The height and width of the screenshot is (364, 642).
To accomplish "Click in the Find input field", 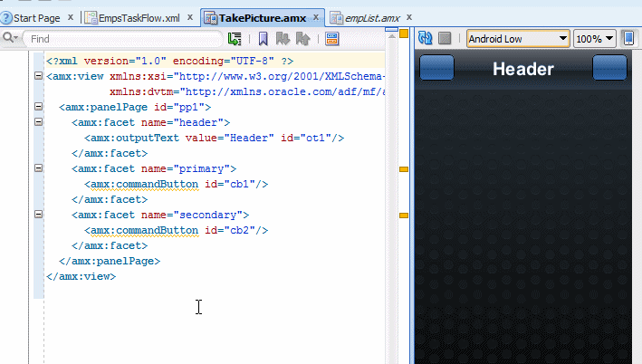I will coord(123,39).
